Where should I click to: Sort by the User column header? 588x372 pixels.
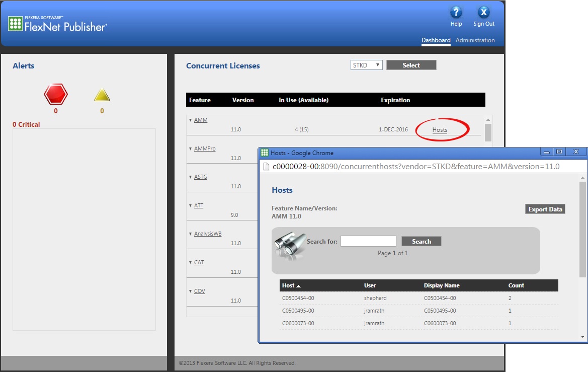point(370,285)
